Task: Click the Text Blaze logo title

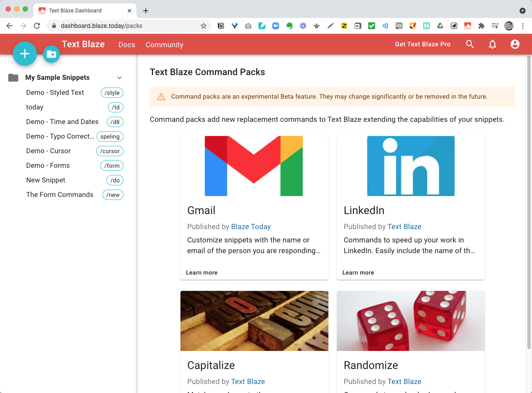Action: click(x=83, y=44)
